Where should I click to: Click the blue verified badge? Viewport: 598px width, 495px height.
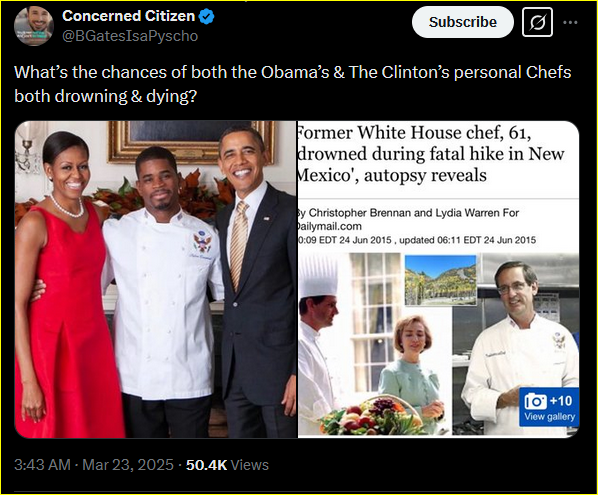207,17
